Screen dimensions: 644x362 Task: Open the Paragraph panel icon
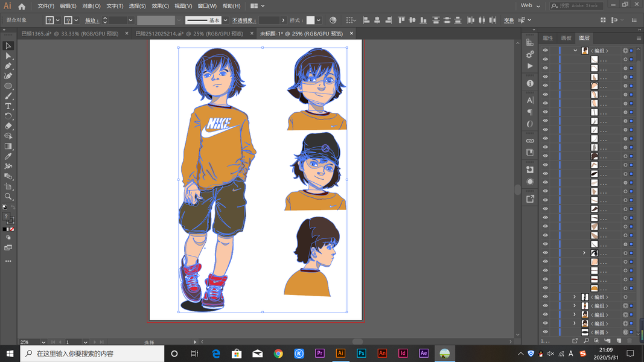pyautogui.click(x=530, y=112)
